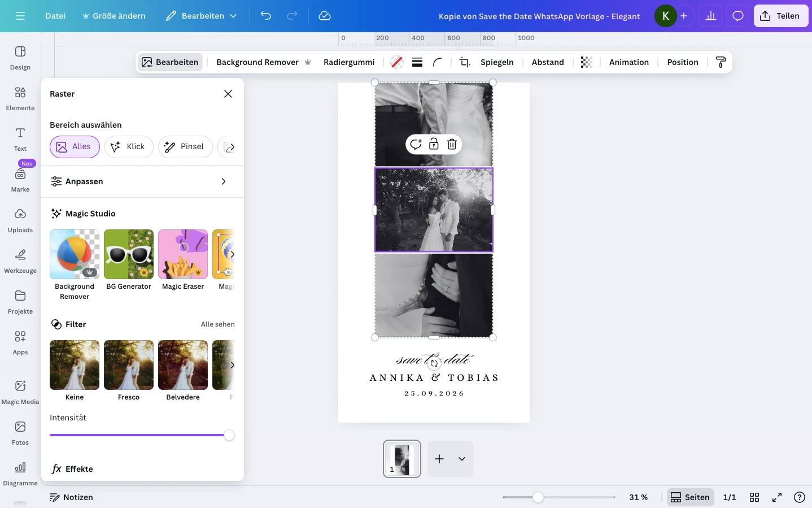Select the Radiergummi eraser tool
This screenshot has height=508, width=812.
tap(349, 62)
